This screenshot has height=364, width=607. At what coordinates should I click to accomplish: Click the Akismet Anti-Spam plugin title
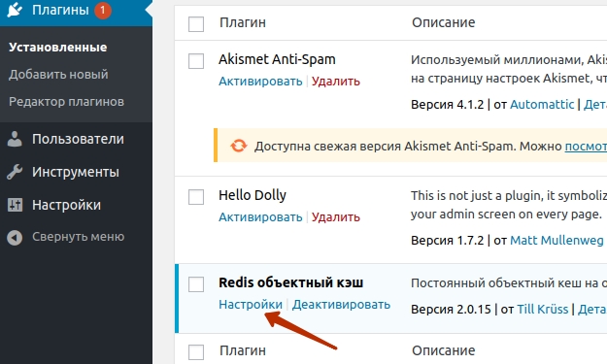coord(277,59)
